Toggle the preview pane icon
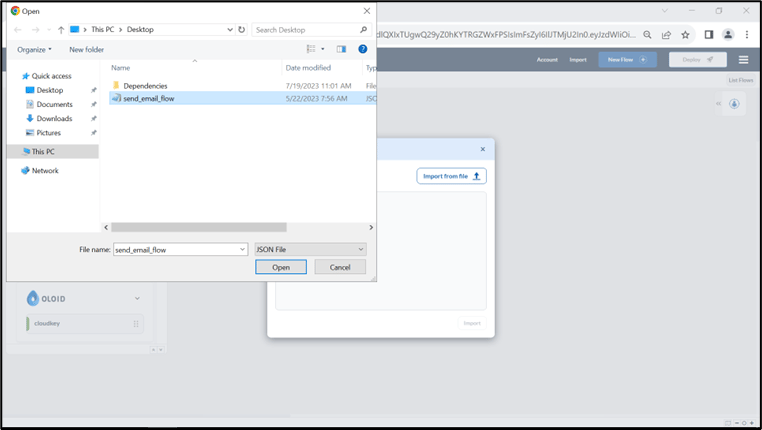762x430 pixels. click(x=341, y=49)
